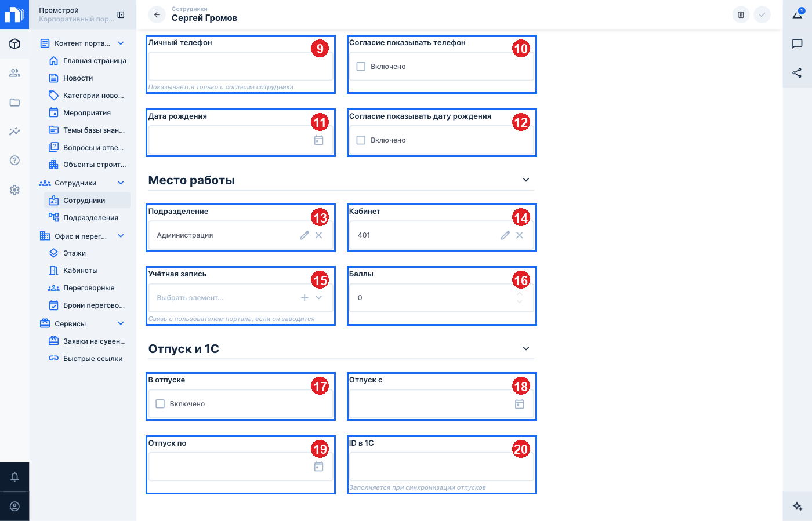Collapse the Сервисы menu group
This screenshot has width=812, height=521.
pos(121,323)
